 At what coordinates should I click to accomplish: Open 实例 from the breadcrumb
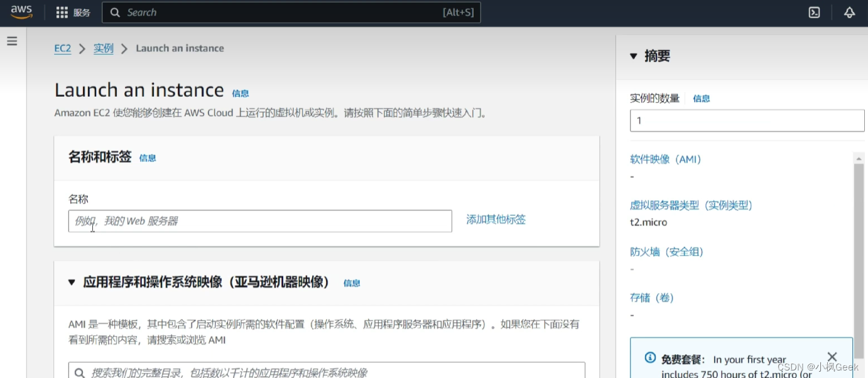tap(103, 48)
